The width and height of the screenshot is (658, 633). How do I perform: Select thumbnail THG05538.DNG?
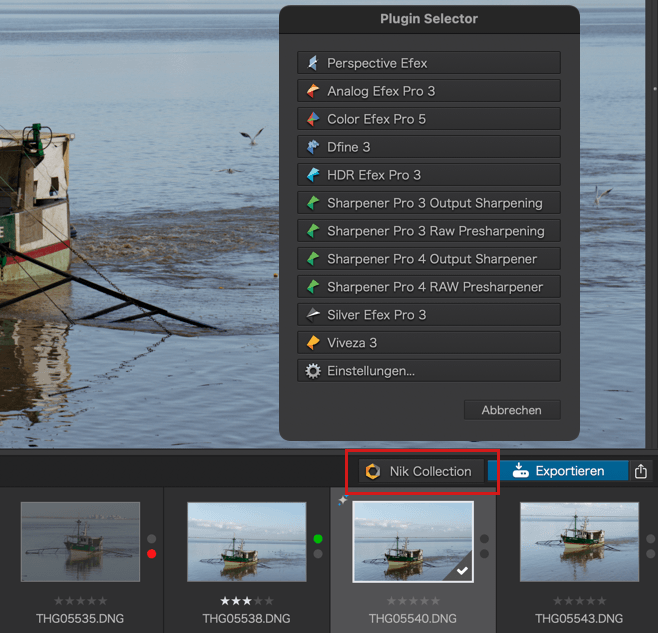coord(247,541)
